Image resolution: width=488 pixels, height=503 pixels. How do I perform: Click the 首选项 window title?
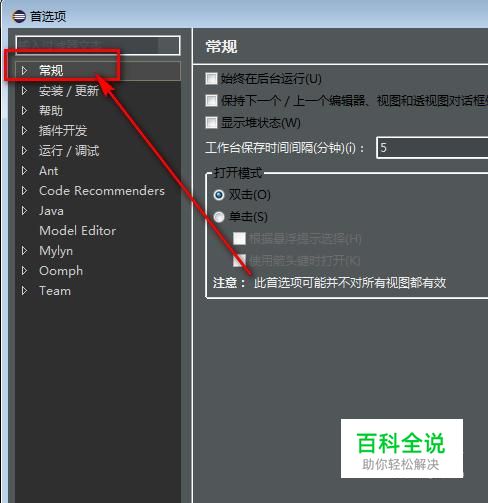(x=48, y=16)
